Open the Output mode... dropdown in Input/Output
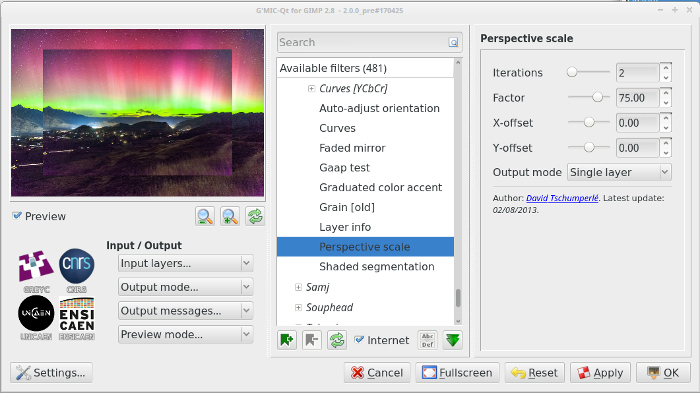700x393 pixels. tap(186, 287)
